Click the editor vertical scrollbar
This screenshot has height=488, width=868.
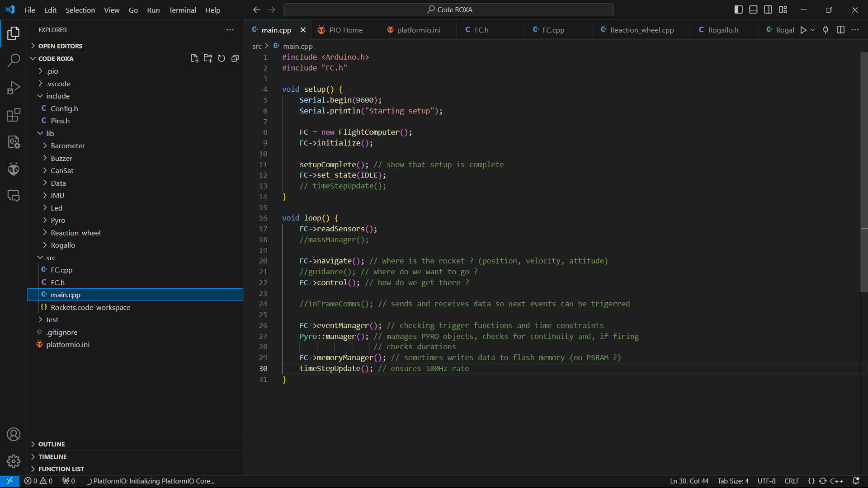tap(864, 172)
